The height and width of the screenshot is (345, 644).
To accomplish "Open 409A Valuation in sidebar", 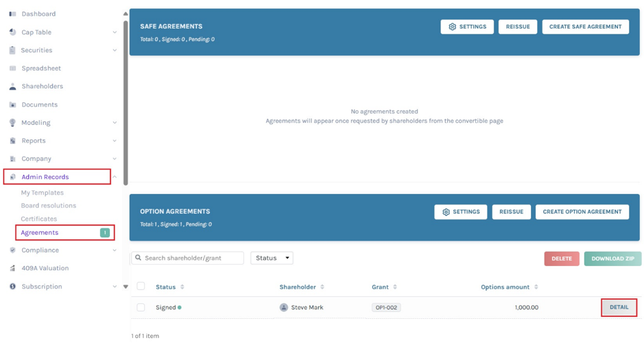I will click(45, 268).
